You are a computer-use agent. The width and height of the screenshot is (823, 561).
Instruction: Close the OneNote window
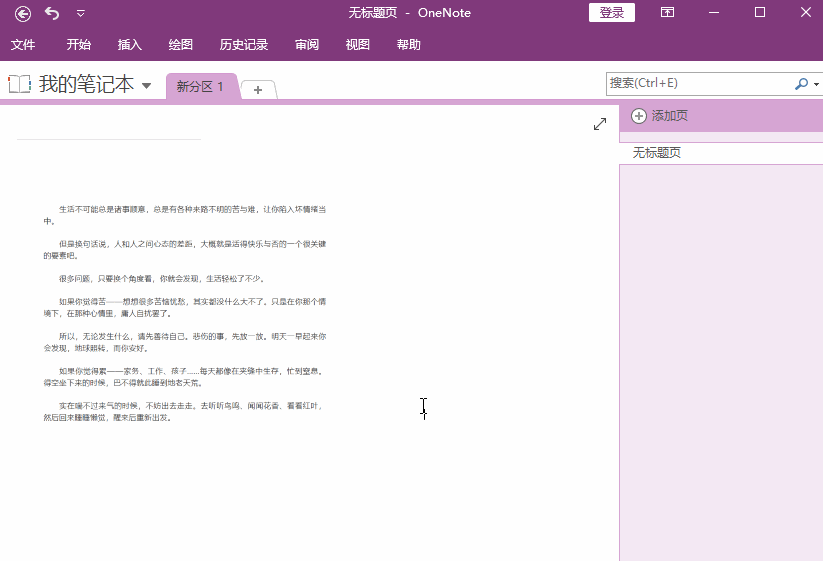tap(806, 12)
